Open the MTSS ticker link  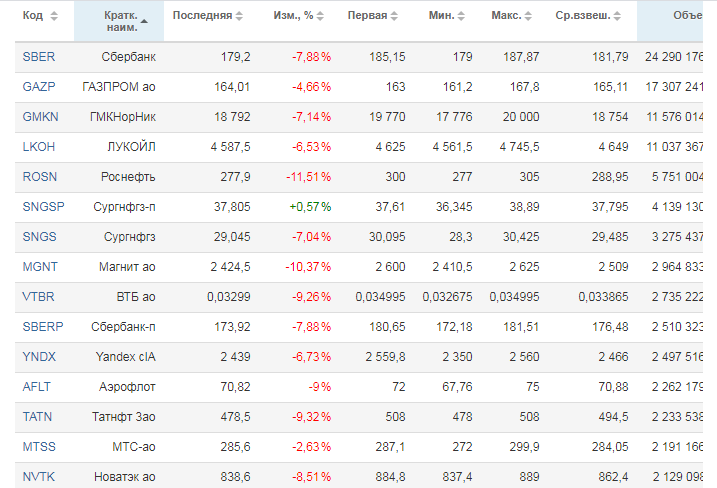(x=39, y=447)
